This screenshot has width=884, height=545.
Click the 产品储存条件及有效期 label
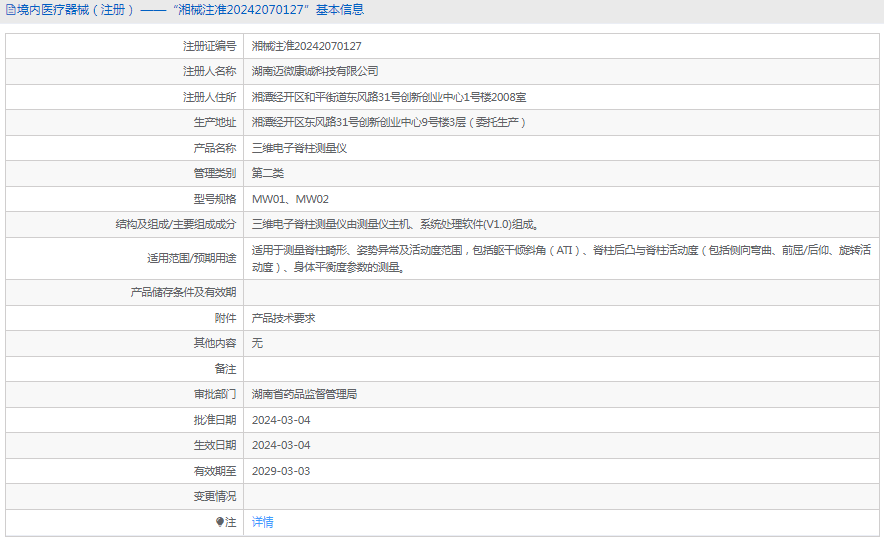point(183,292)
